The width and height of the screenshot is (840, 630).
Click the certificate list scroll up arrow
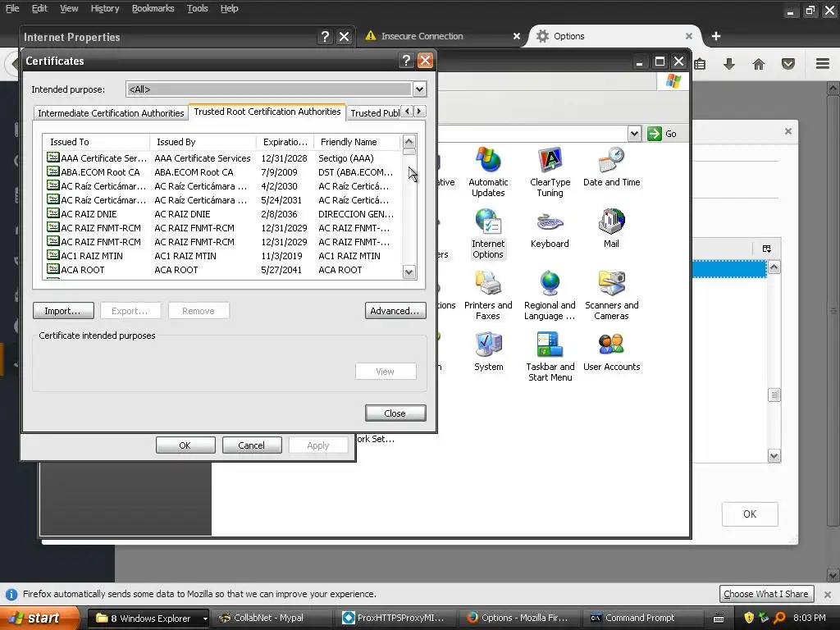pos(409,141)
